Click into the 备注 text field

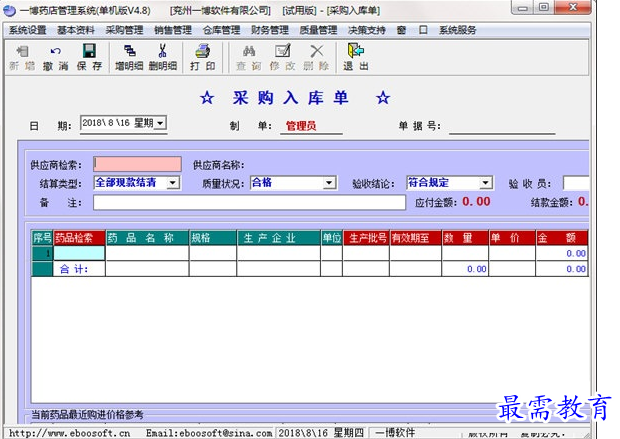point(250,202)
